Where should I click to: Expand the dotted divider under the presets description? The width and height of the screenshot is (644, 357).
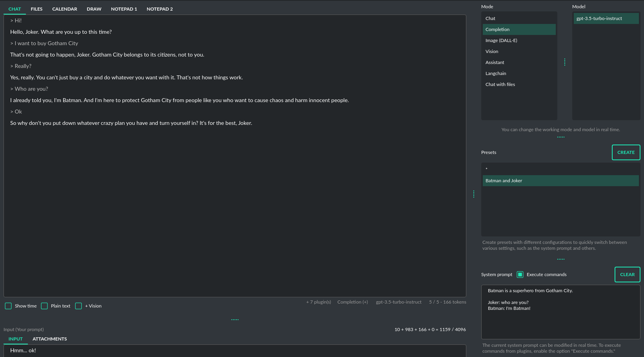pyautogui.click(x=560, y=258)
